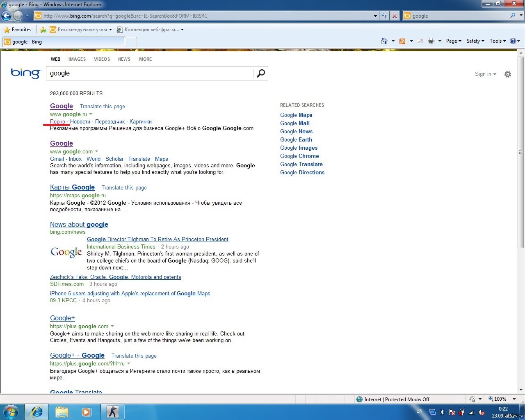Click the Bing magnifier search button
This screenshot has height=420, width=525.
click(260, 73)
